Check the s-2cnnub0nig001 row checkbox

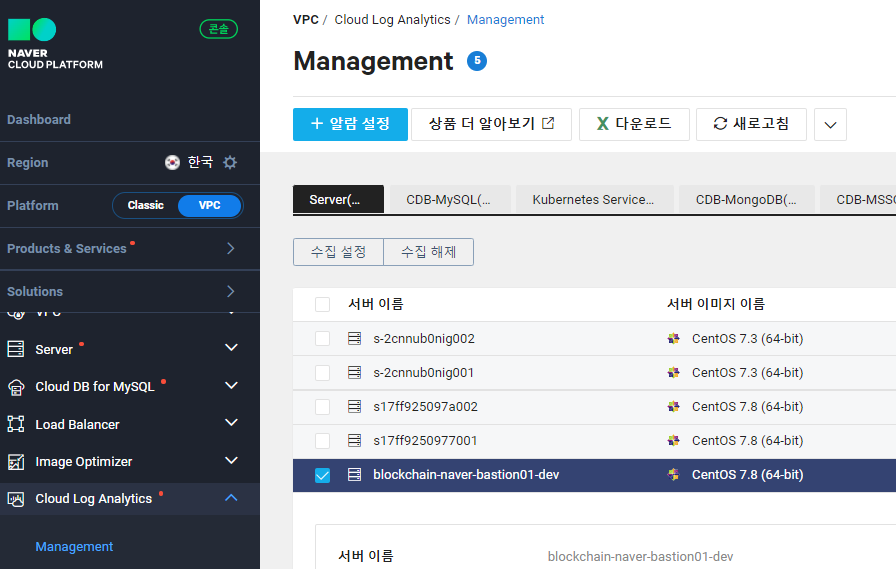click(322, 372)
